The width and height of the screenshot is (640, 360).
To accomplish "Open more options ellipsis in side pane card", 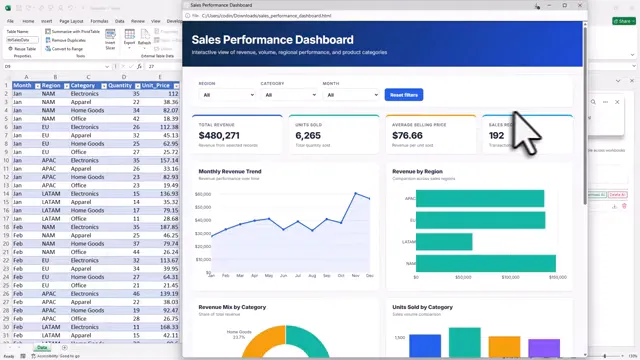I will point(605,102).
